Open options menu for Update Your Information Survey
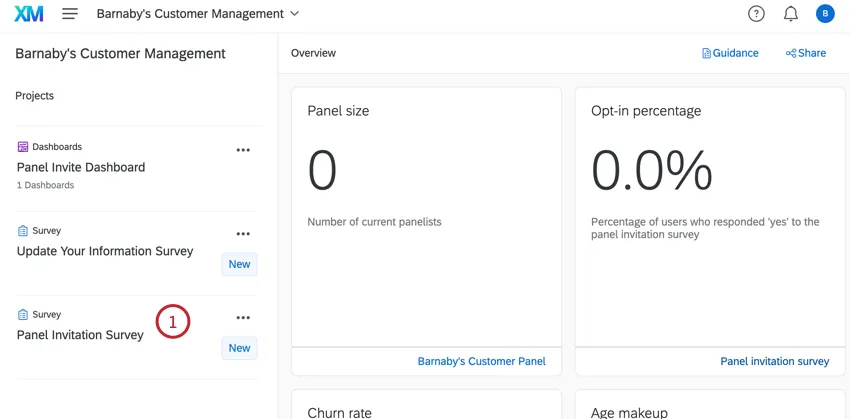The height and width of the screenshot is (419, 850). pos(242,234)
